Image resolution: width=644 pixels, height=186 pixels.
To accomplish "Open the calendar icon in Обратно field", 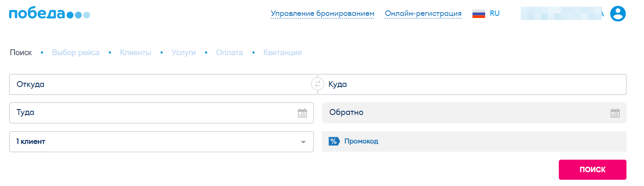I will pos(615,113).
